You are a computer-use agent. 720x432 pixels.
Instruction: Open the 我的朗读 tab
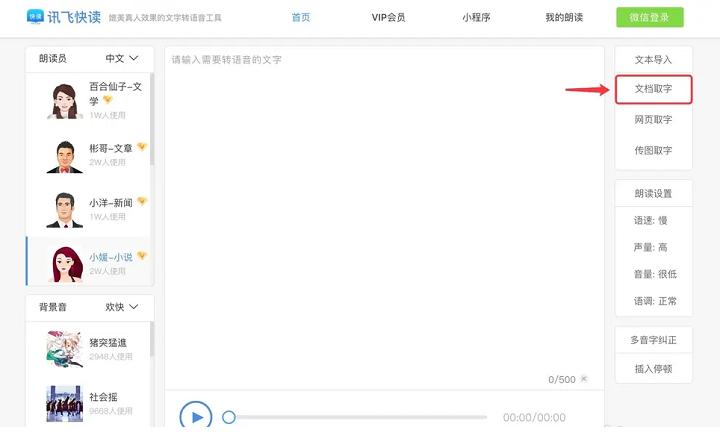pos(564,17)
